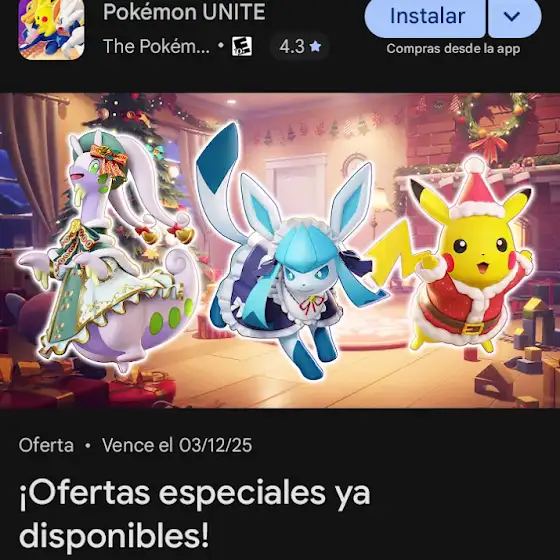Click the Vence el 03/12/25 expiry text
Image resolution: width=560 pixels, height=560 pixels.
[177, 445]
